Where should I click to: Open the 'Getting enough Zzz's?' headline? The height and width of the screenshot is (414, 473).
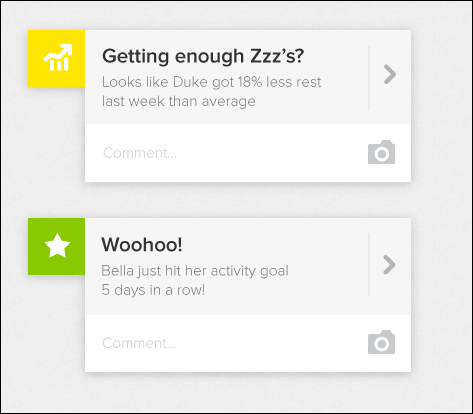(x=203, y=56)
